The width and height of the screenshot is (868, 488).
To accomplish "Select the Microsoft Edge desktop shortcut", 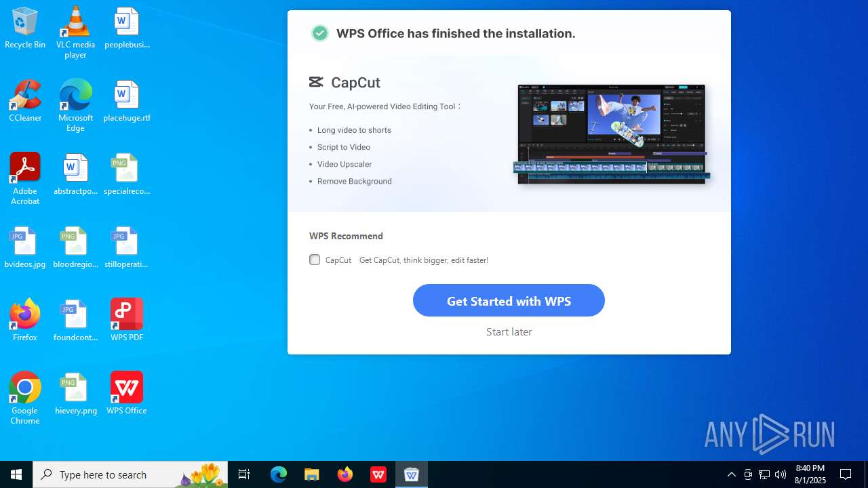I will pos(75,106).
